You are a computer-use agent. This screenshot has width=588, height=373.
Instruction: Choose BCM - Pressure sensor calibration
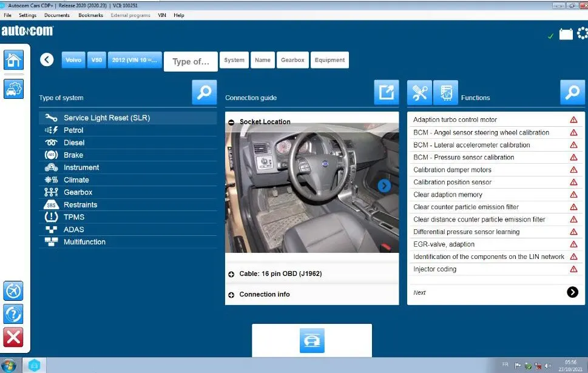[495, 157]
